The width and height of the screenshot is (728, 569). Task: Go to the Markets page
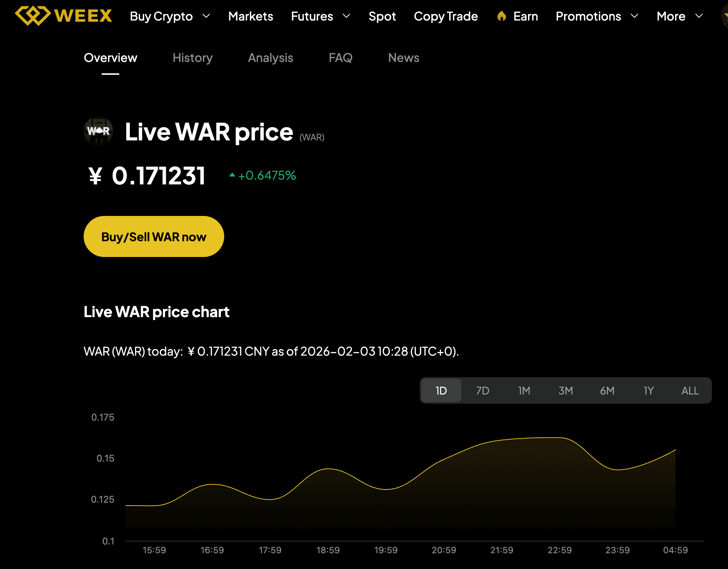(x=251, y=16)
